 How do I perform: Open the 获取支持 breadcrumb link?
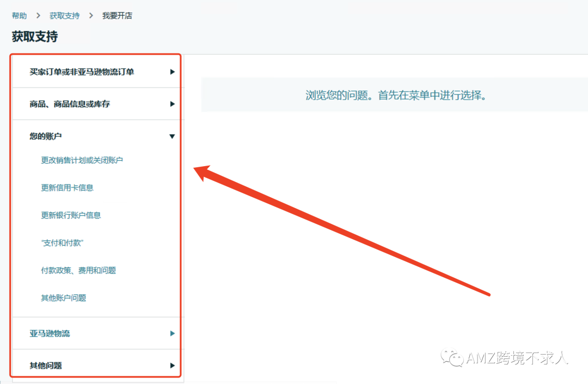64,16
